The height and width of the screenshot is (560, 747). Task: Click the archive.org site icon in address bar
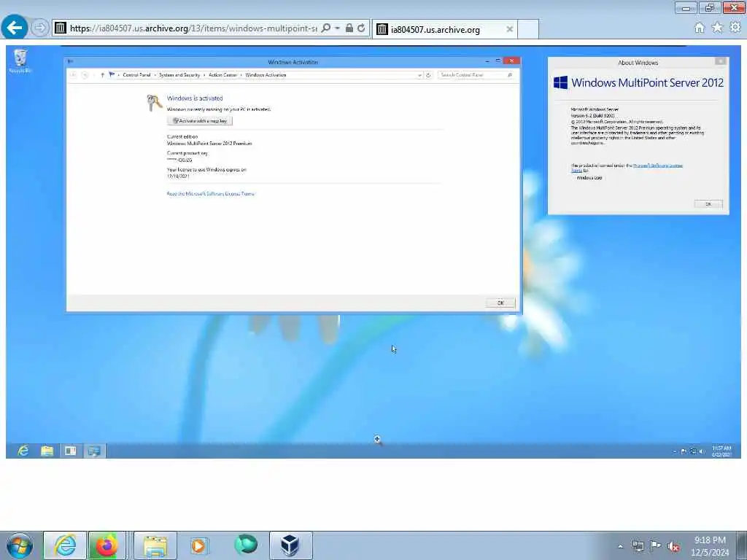point(61,28)
